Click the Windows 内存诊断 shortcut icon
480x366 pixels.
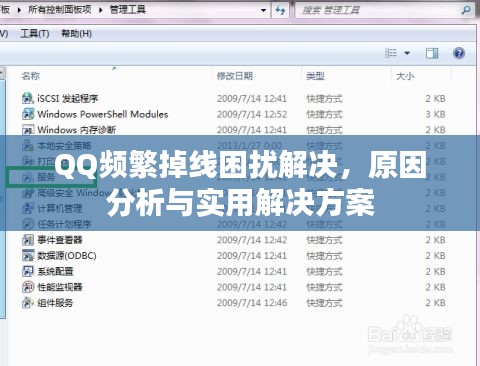click(x=28, y=129)
